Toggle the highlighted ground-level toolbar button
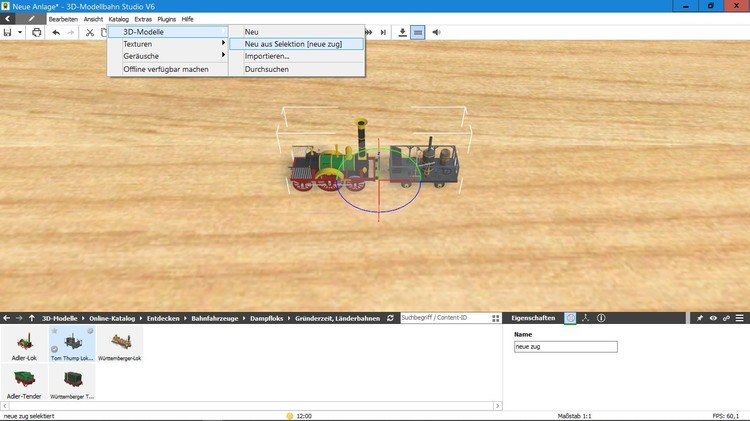This screenshot has height=421, width=750. tap(418, 33)
